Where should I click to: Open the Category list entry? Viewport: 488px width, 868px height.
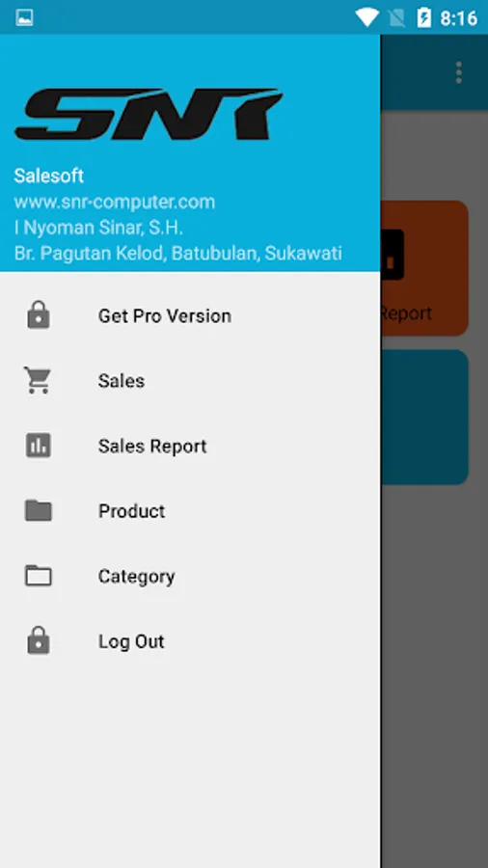(x=190, y=577)
